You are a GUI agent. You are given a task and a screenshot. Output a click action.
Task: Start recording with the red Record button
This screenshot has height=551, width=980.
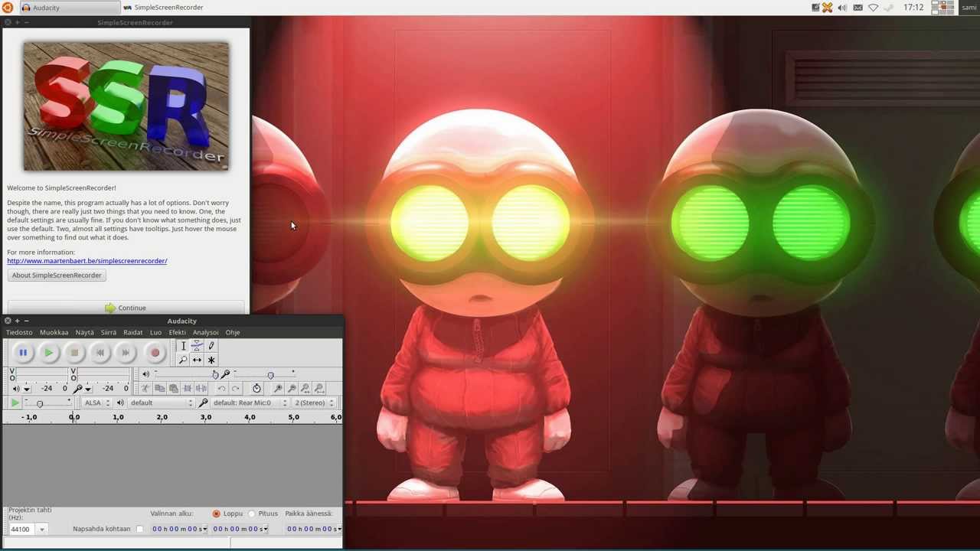pos(155,353)
